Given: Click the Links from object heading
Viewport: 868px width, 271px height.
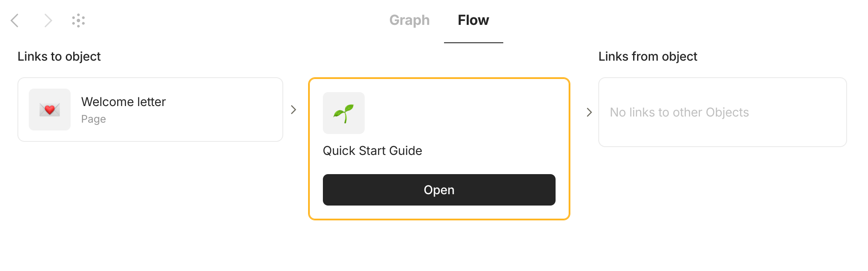Looking at the screenshot, I should click(x=648, y=56).
